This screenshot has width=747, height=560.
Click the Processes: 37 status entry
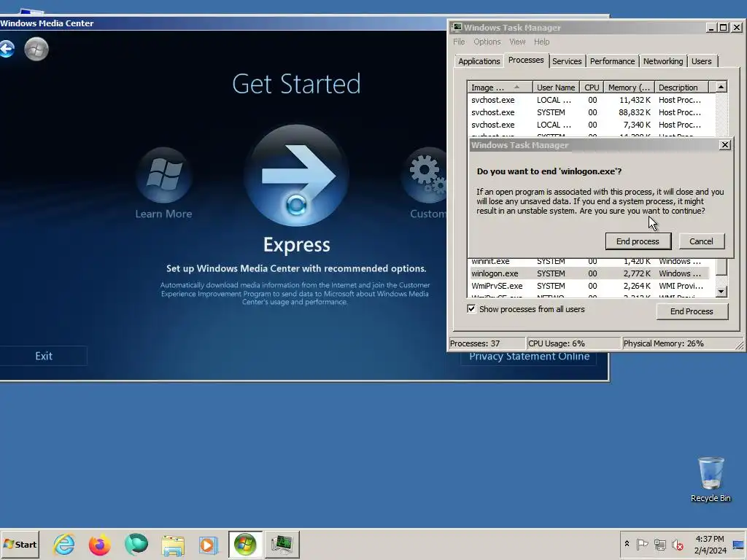487,343
